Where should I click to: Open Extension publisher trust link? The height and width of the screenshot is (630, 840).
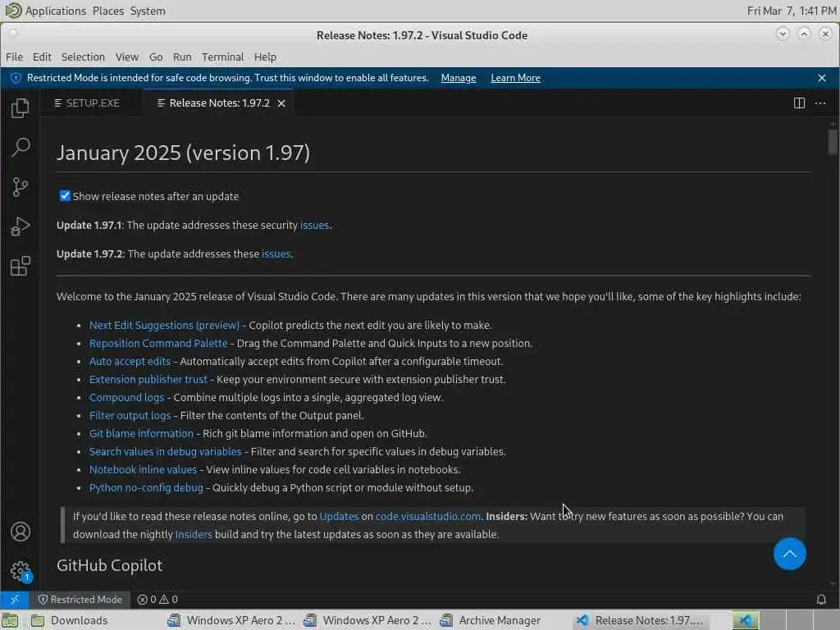pyautogui.click(x=148, y=379)
